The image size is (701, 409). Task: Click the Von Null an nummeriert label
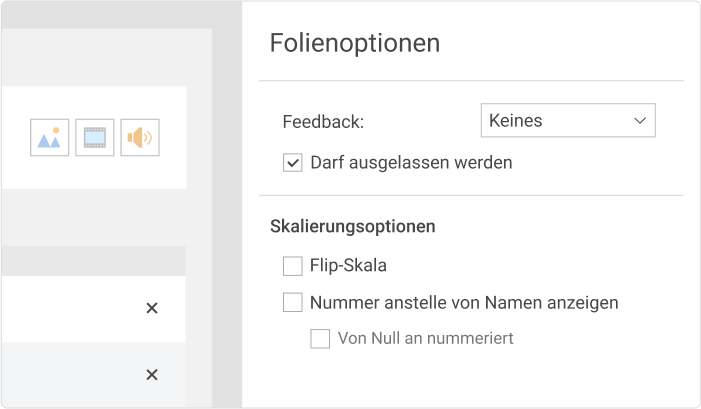click(426, 338)
